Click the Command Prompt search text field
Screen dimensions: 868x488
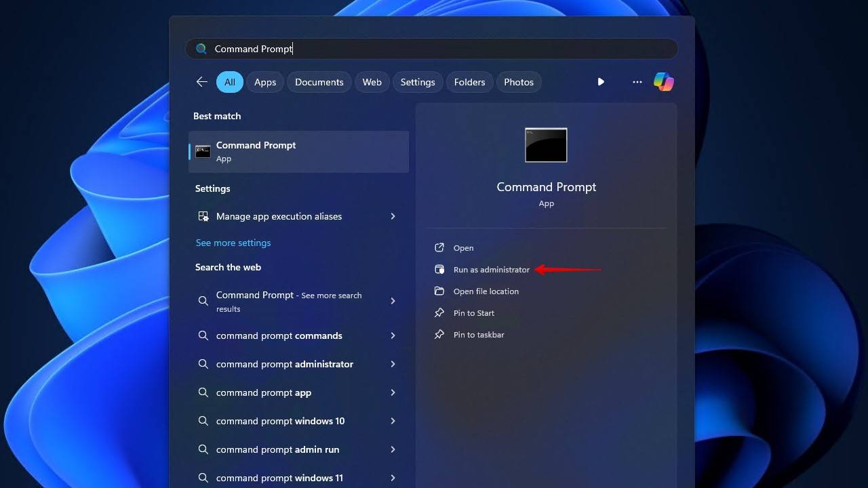[431, 49]
